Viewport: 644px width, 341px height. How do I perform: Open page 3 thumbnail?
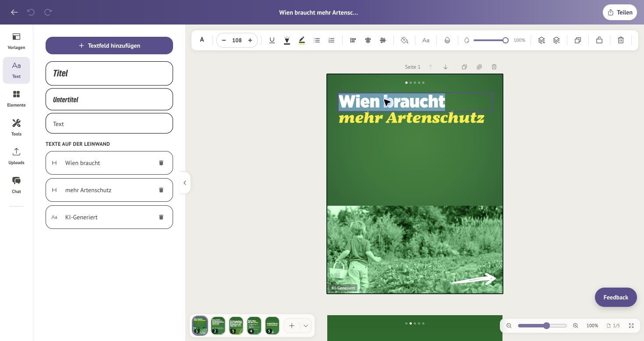(x=236, y=325)
